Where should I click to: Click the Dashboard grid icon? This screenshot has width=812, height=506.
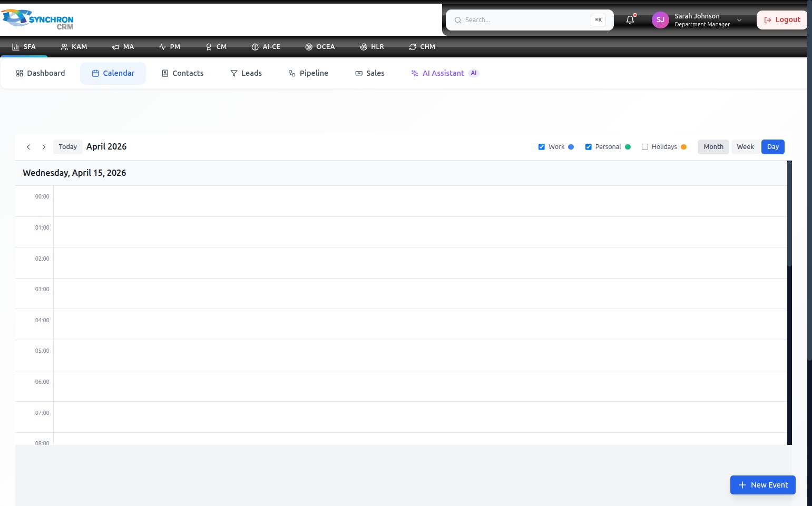[19, 73]
